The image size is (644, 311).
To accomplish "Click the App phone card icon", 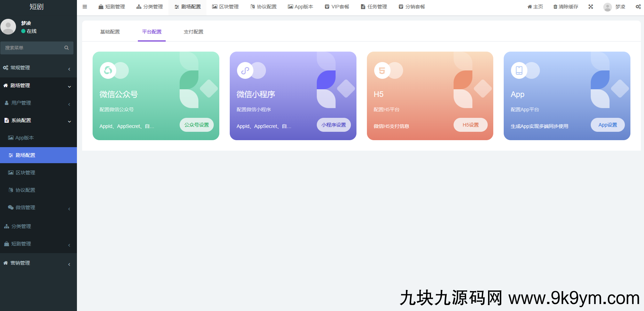I will tap(519, 70).
